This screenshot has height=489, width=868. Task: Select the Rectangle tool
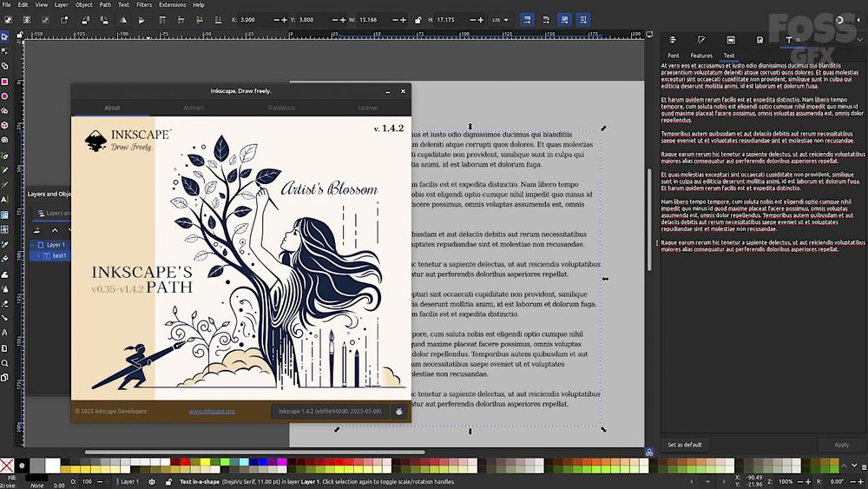click(5, 82)
